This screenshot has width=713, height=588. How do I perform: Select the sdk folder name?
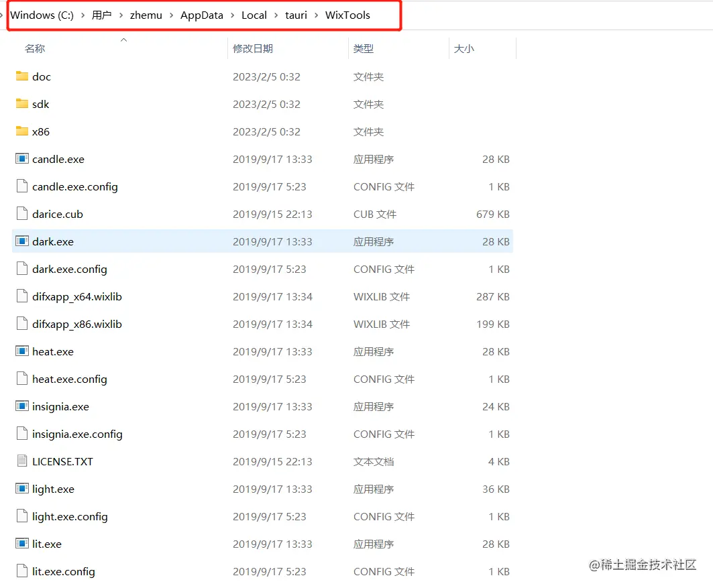(40, 104)
